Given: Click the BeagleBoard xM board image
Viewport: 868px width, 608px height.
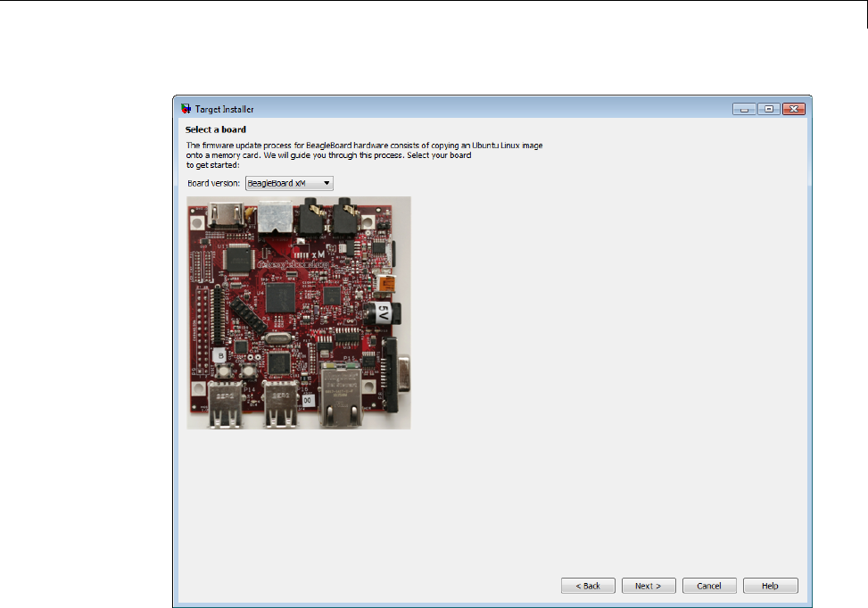Looking at the screenshot, I should 299,312.
